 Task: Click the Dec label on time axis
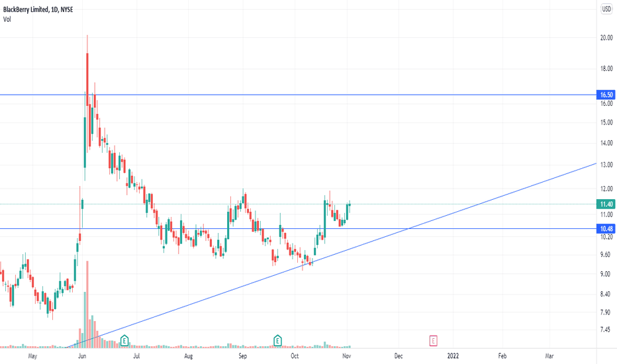coord(399,356)
